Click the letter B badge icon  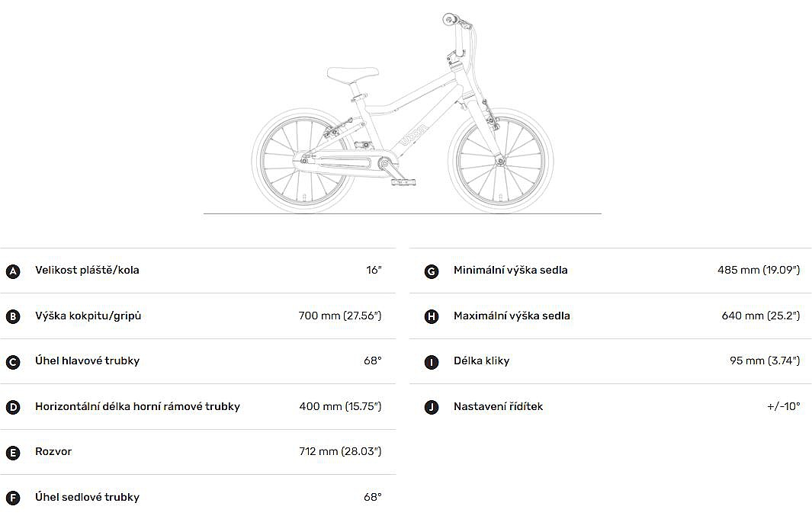tap(13, 316)
